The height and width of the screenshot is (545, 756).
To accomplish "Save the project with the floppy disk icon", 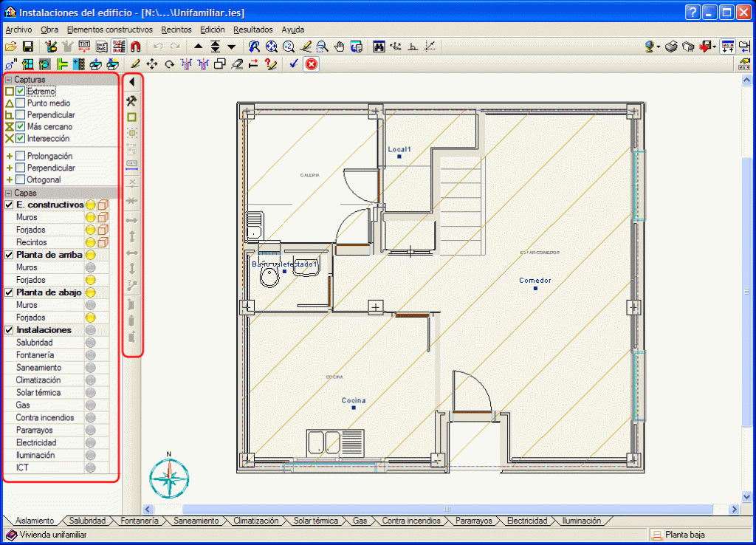I will pos(28,47).
